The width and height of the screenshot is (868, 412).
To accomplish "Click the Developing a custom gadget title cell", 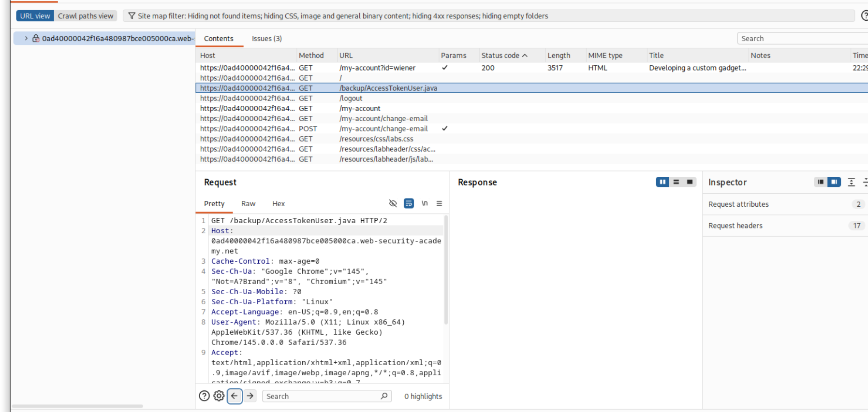I will [697, 68].
